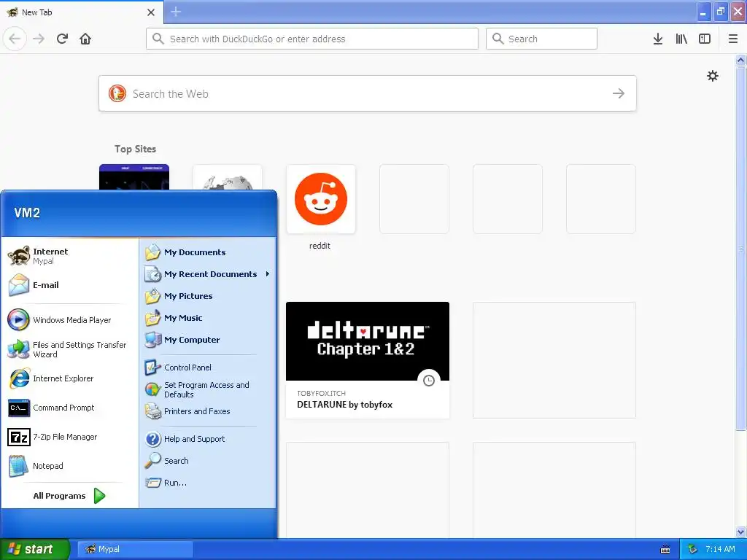Go back with the browser Back arrow
The image size is (747, 560).
click(x=15, y=39)
